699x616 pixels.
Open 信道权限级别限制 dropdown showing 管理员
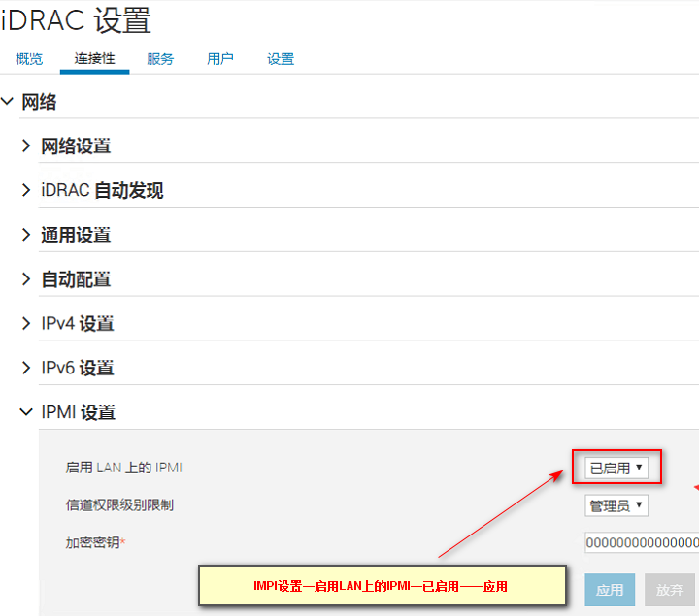(616, 505)
